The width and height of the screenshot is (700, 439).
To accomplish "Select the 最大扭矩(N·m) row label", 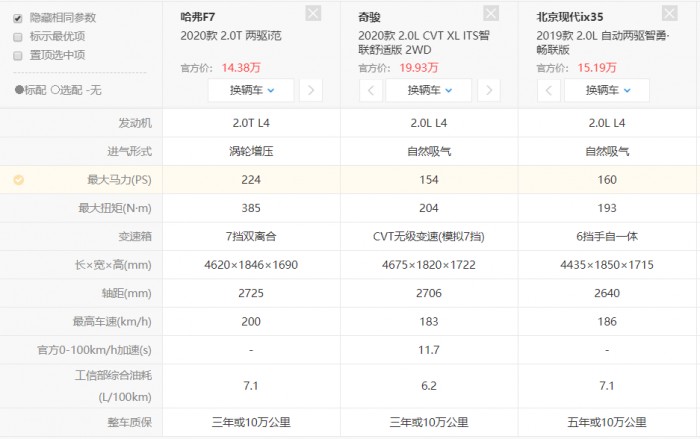I will coord(115,208).
